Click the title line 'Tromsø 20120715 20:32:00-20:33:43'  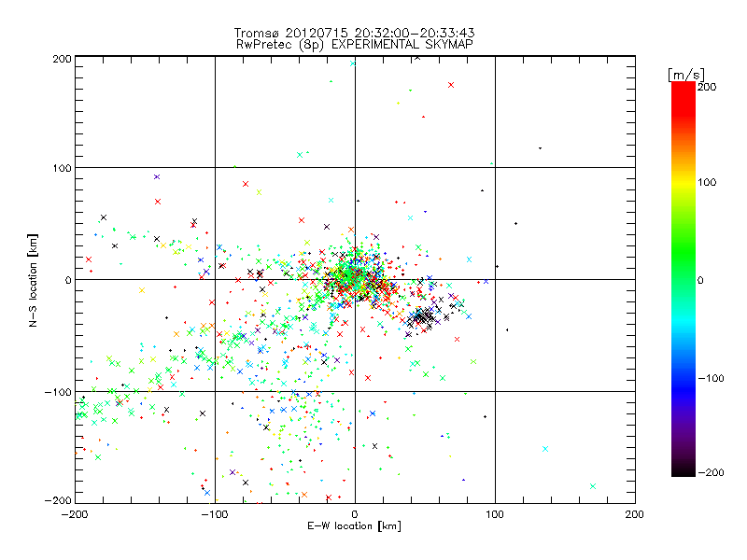tap(355, 33)
